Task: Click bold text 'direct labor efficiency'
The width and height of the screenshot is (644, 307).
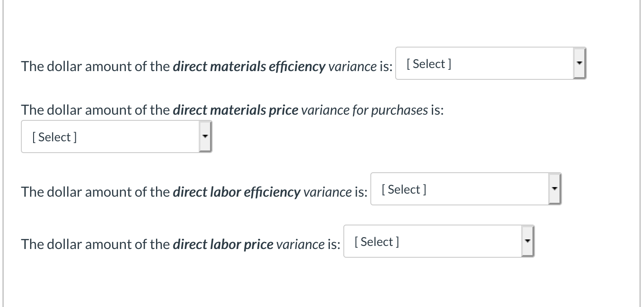Action: pos(237,192)
